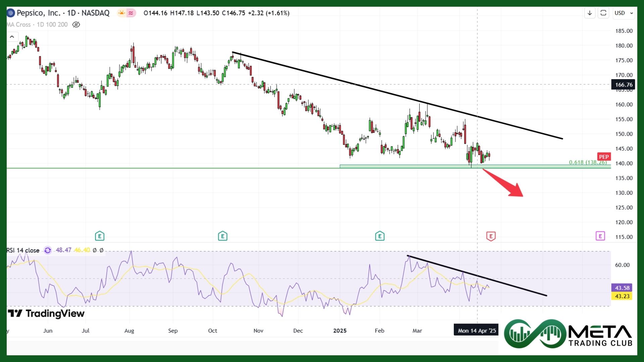The width and height of the screenshot is (644, 362).
Task: Click the 1D interval label in title
Action: click(71, 13)
